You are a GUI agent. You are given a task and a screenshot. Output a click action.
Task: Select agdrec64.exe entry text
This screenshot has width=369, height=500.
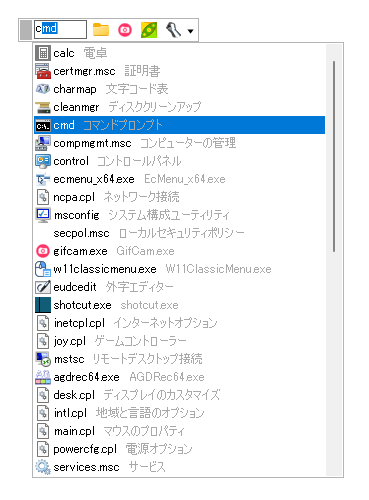point(129,377)
